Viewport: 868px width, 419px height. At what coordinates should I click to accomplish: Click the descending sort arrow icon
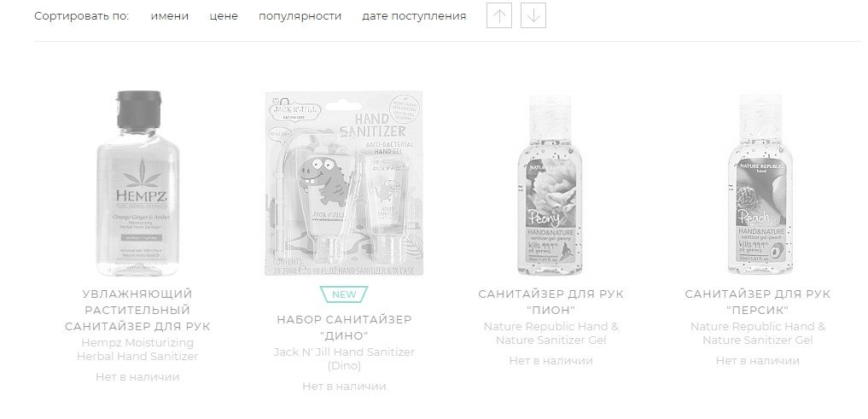click(533, 15)
